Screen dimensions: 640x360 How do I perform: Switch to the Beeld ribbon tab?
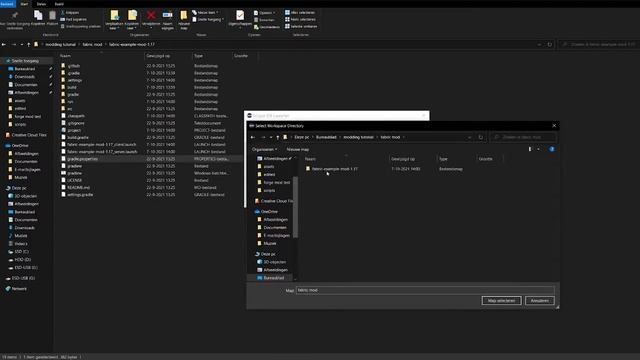pos(59,4)
